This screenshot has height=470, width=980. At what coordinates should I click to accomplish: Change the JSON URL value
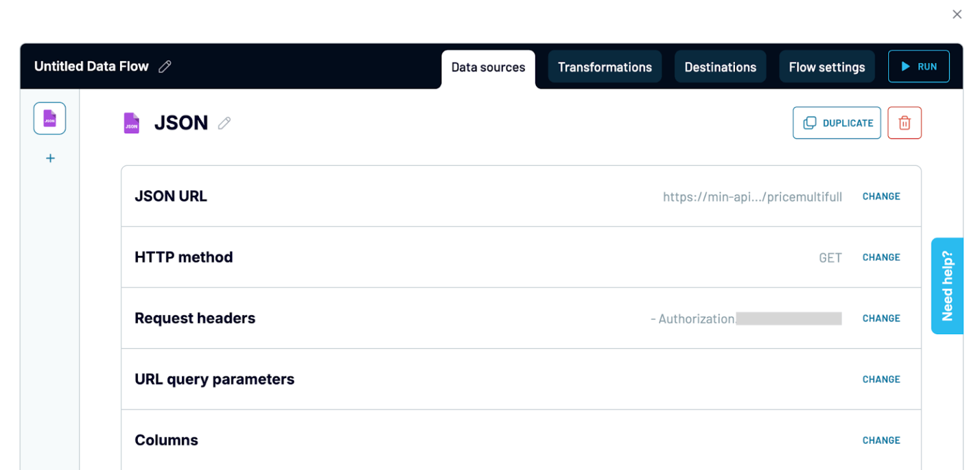click(881, 196)
